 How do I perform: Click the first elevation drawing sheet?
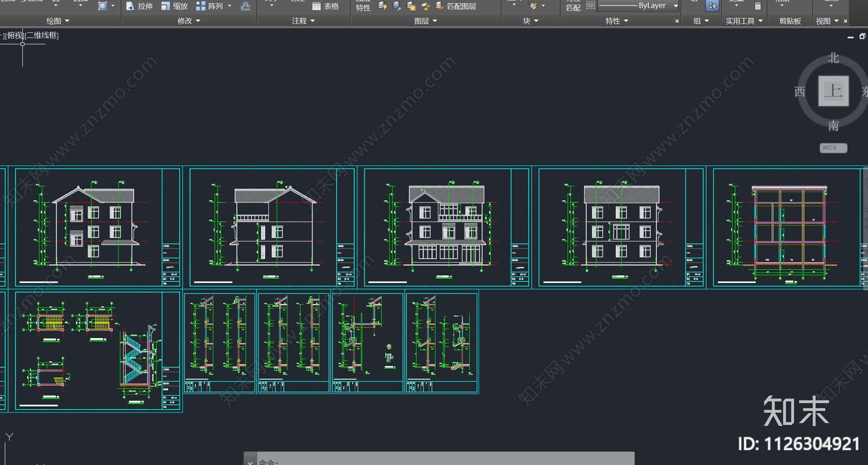coord(98,227)
